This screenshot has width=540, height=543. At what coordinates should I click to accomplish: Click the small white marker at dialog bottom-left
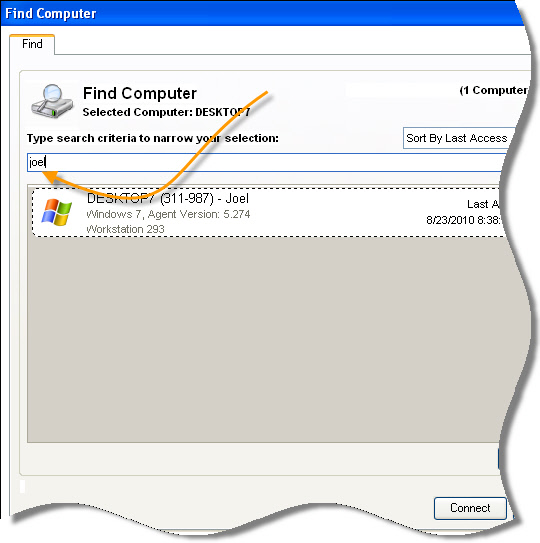[22, 487]
